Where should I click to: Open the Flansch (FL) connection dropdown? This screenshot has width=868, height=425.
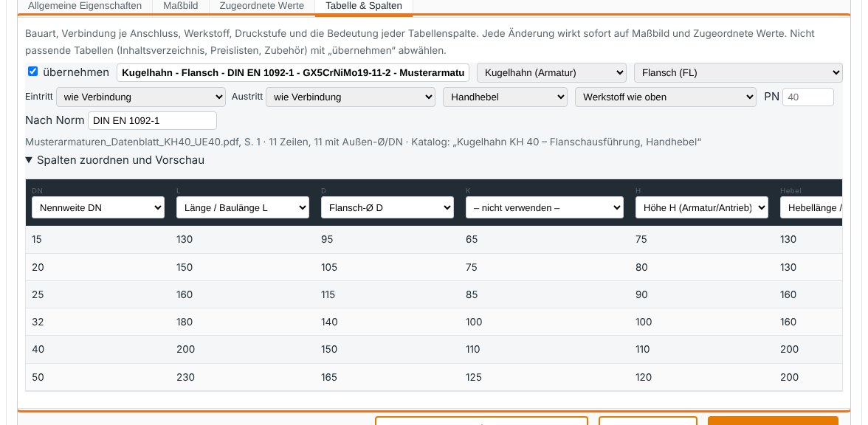point(738,72)
